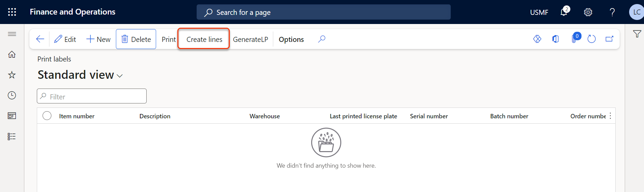Open the app launcher waffle icon

pyautogui.click(x=12, y=12)
